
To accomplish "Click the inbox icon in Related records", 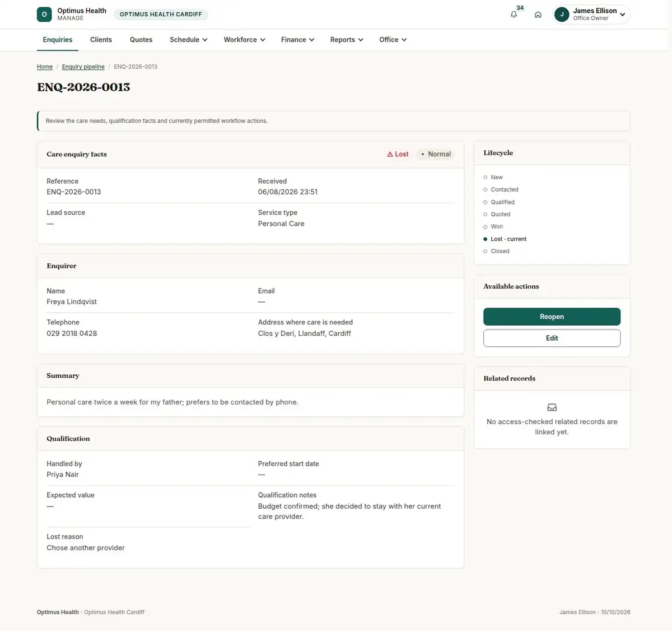I will tap(552, 407).
